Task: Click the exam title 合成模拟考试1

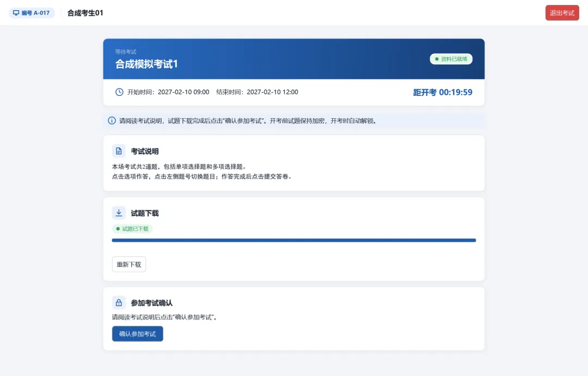Action: (146, 64)
